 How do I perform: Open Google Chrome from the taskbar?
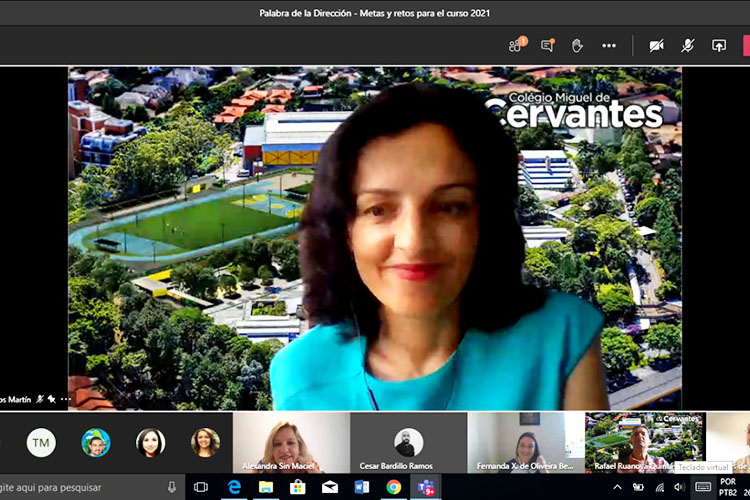[x=394, y=488]
